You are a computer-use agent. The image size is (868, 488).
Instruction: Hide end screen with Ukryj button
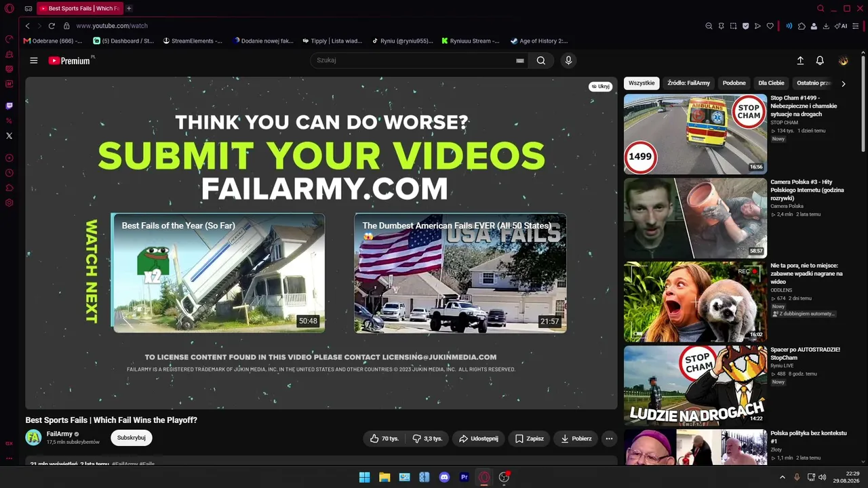(600, 87)
